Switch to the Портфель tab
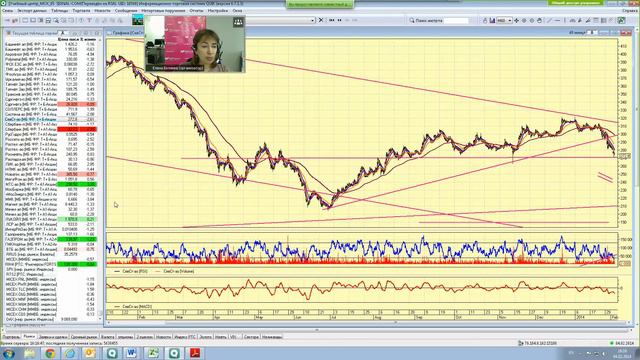This screenshot has height=360, width=640. (x=11, y=337)
